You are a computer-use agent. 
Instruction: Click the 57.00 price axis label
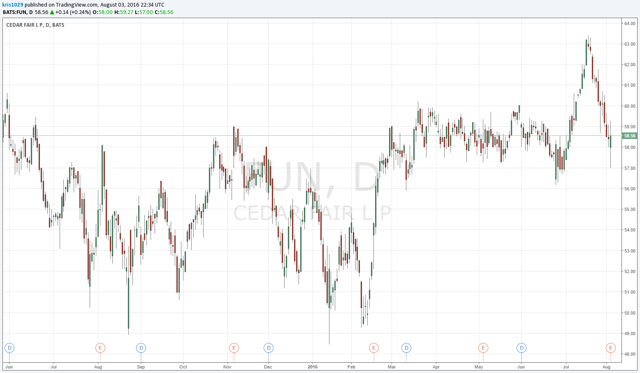click(630, 168)
